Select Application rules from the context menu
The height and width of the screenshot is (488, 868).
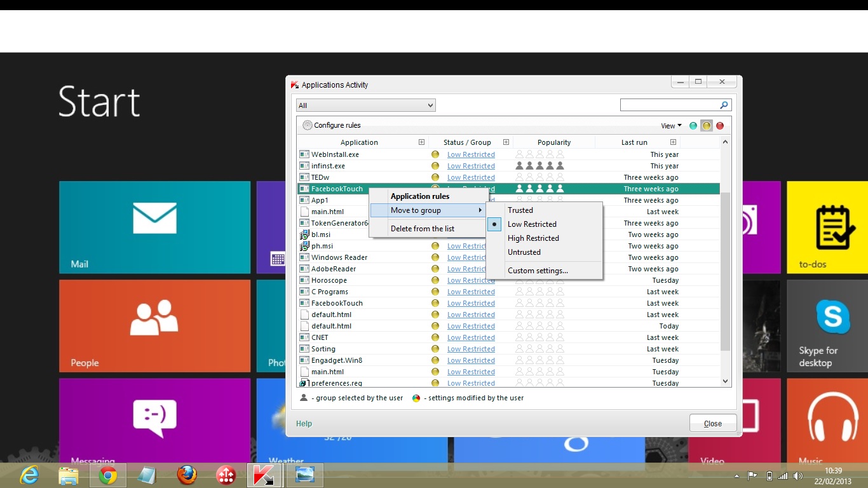(420, 196)
